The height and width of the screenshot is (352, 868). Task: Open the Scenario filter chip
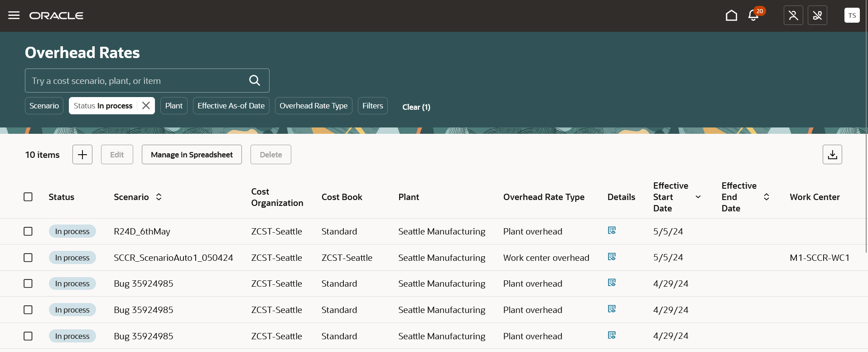[x=44, y=106]
